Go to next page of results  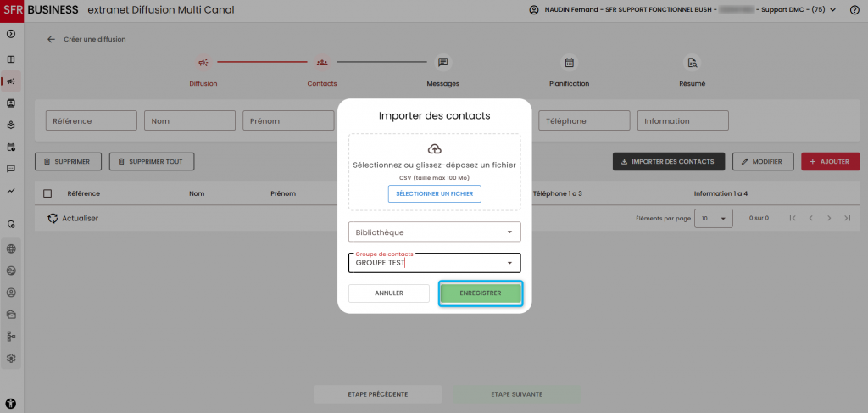coord(829,218)
